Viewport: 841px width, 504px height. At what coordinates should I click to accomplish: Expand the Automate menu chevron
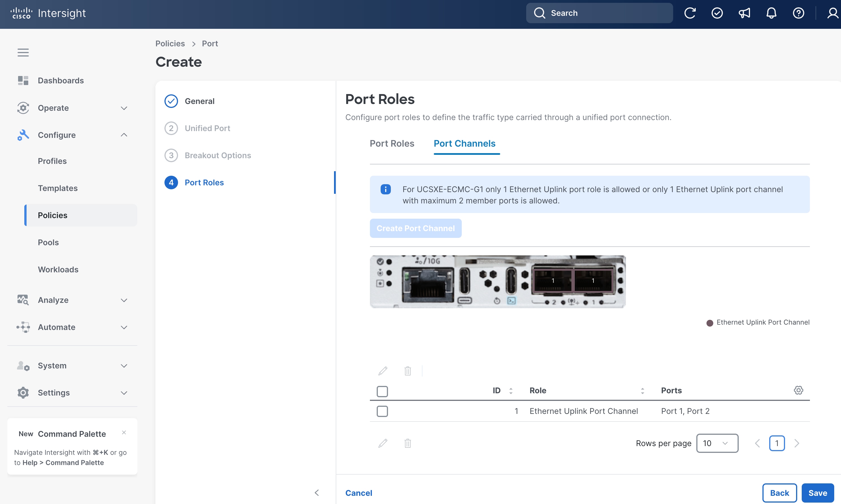click(124, 327)
